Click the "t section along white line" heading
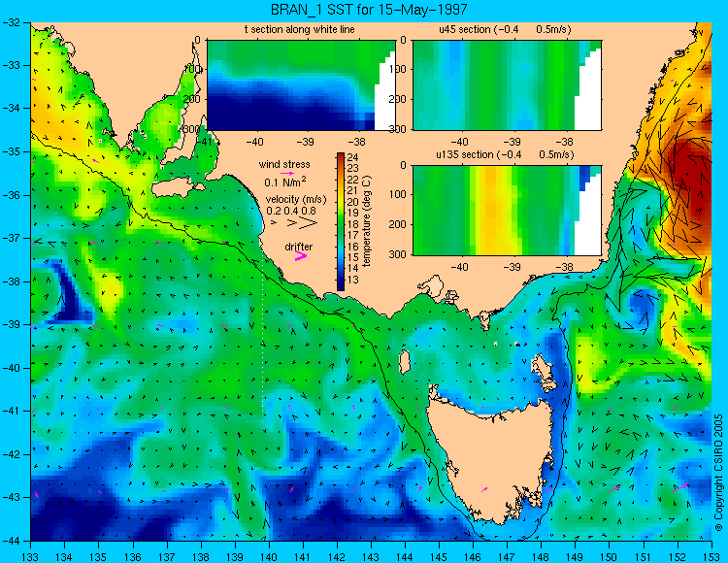 coord(300,29)
